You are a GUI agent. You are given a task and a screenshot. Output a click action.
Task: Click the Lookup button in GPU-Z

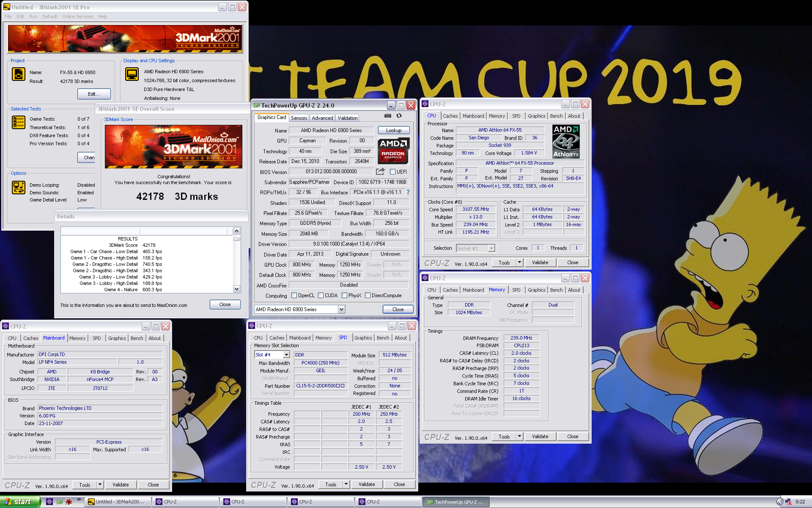(393, 130)
